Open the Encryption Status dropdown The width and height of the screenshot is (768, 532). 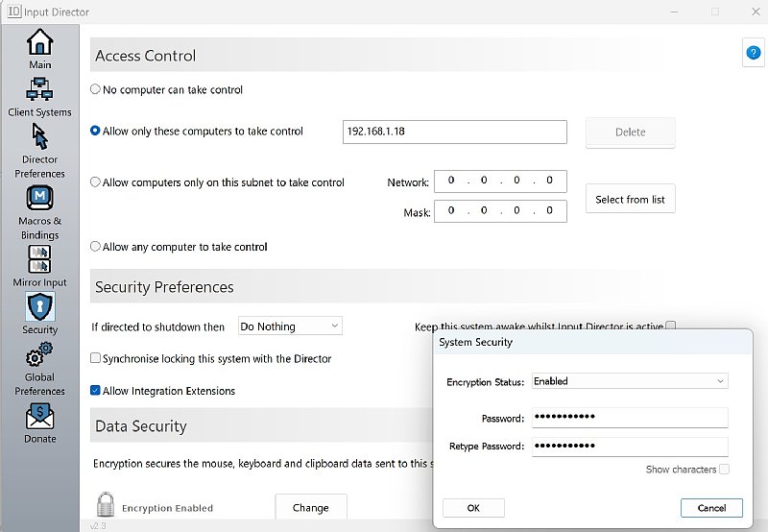pyautogui.click(x=630, y=381)
